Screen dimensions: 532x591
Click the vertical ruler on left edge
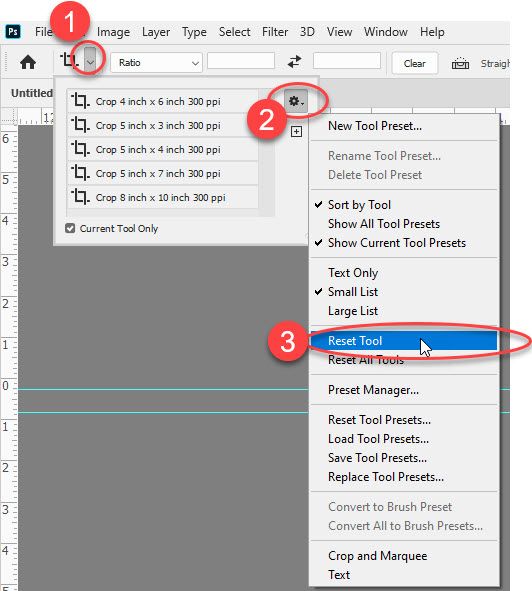9,357
